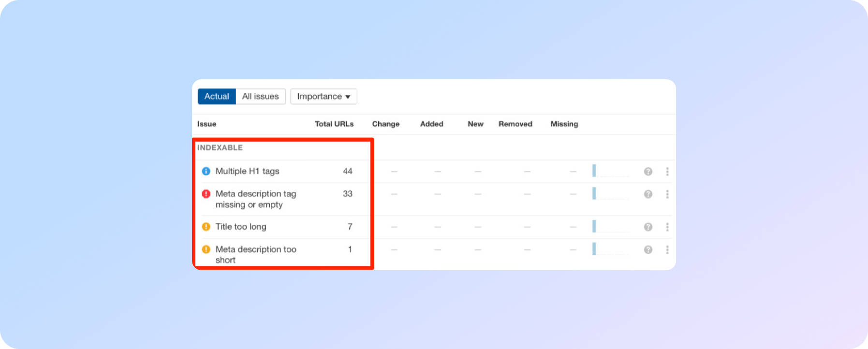Switch to the Actual tab
Screen dimensions: 868x349
(x=217, y=96)
